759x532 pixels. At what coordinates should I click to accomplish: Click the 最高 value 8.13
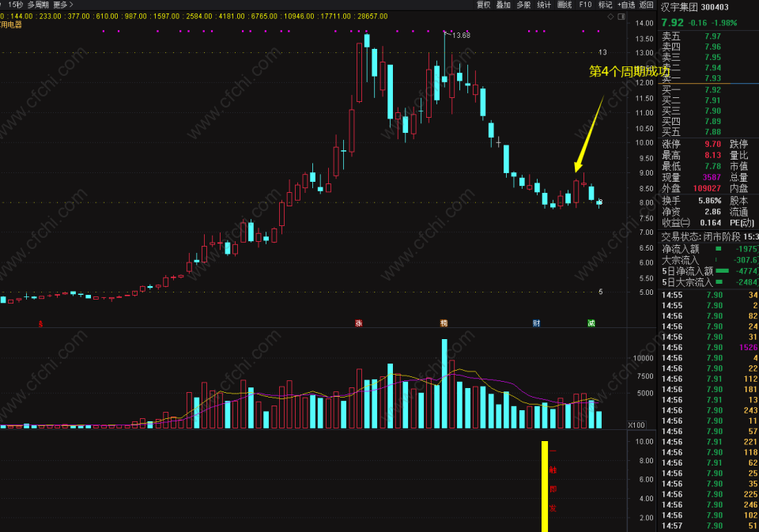tap(712, 156)
